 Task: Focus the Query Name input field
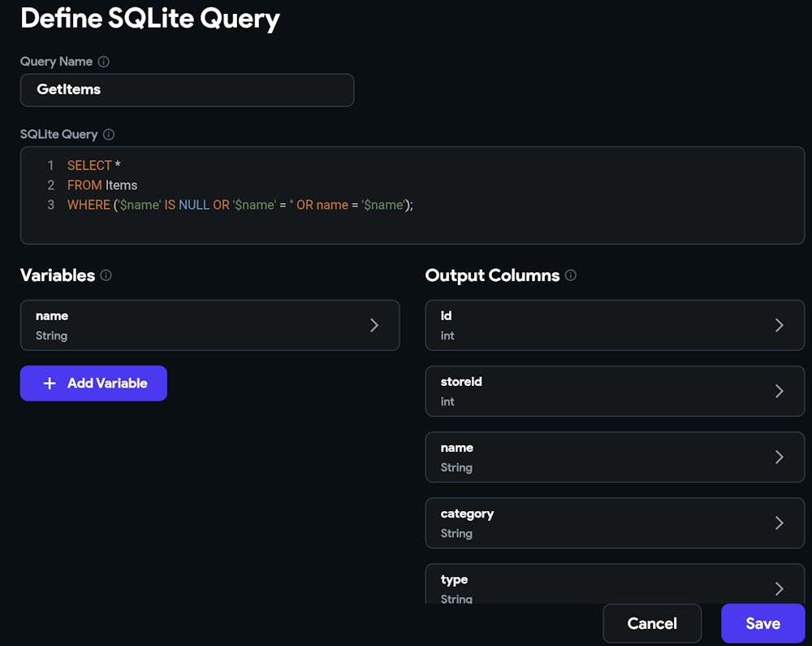click(187, 90)
